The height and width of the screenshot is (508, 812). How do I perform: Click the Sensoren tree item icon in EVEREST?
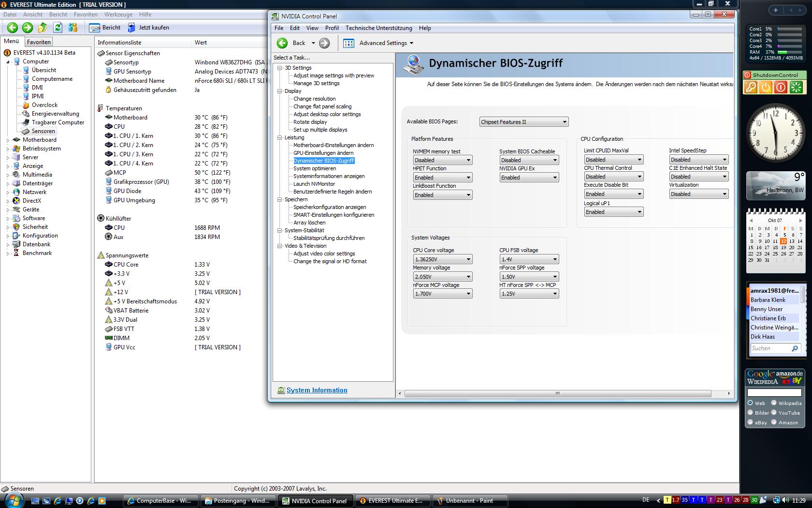point(26,131)
